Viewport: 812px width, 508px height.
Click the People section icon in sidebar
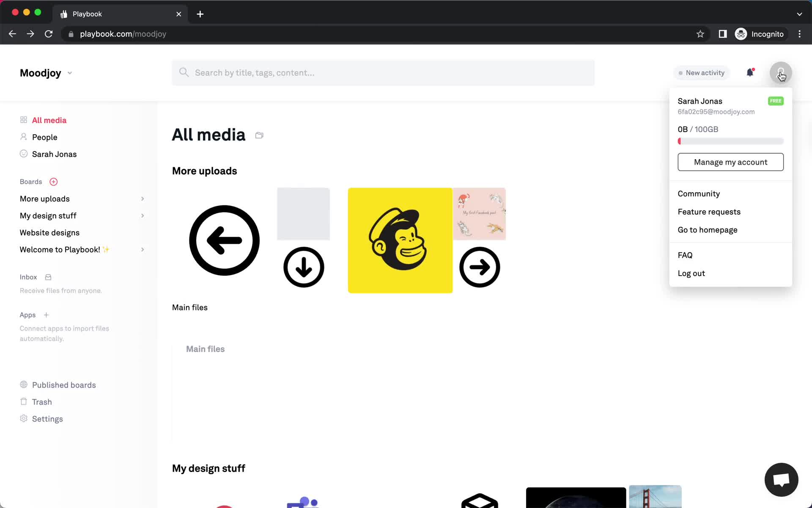pyautogui.click(x=23, y=136)
